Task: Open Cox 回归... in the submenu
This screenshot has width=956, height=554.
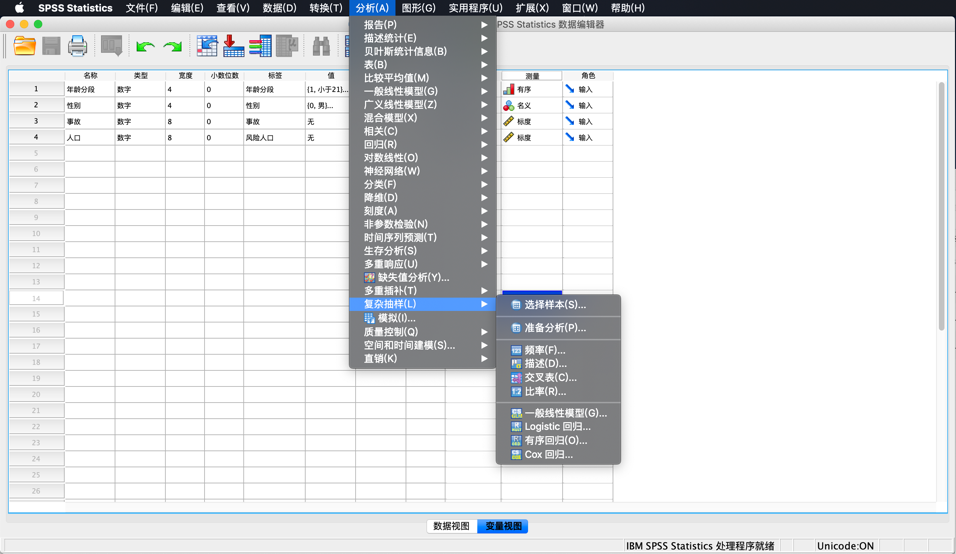Action: (558, 455)
